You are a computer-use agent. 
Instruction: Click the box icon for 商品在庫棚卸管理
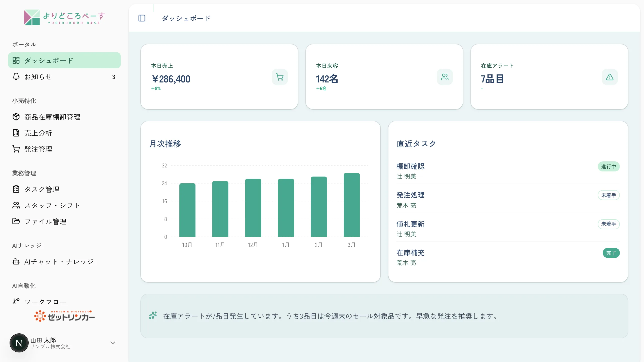16,117
